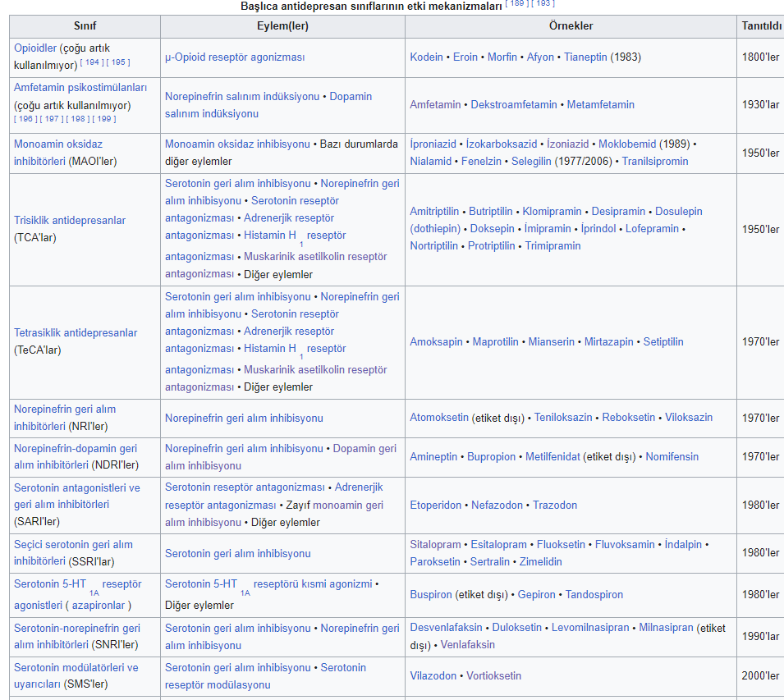784x700 pixels.
Task: Follow the Tetrasiklik antidepresanlar link
Action: tap(76, 332)
